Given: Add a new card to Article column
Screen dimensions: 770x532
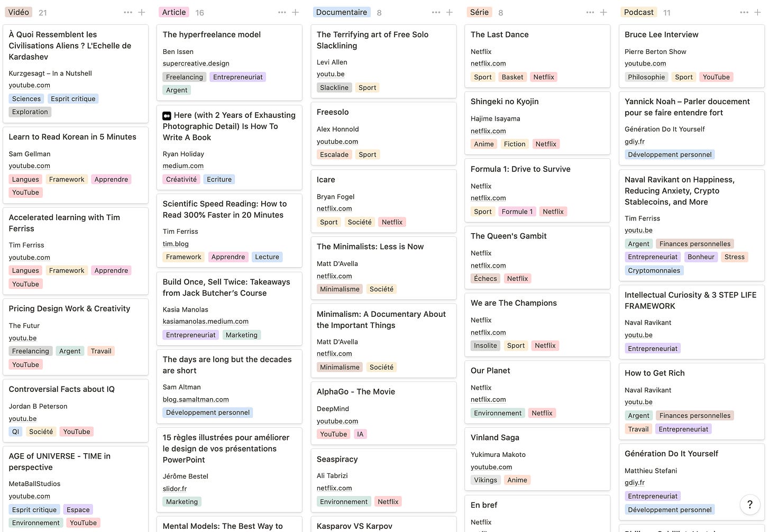Looking at the screenshot, I should click(x=296, y=12).
